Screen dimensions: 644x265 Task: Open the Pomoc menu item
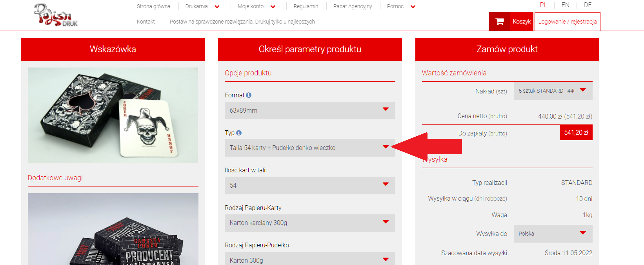395,6
